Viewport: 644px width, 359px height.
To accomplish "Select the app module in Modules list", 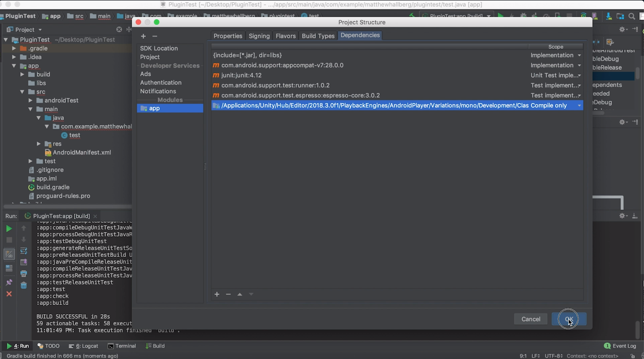I will point(170,108).
